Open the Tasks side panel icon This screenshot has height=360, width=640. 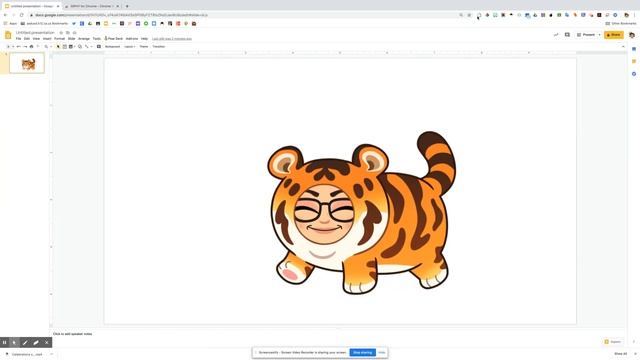[x=634, y=74]
